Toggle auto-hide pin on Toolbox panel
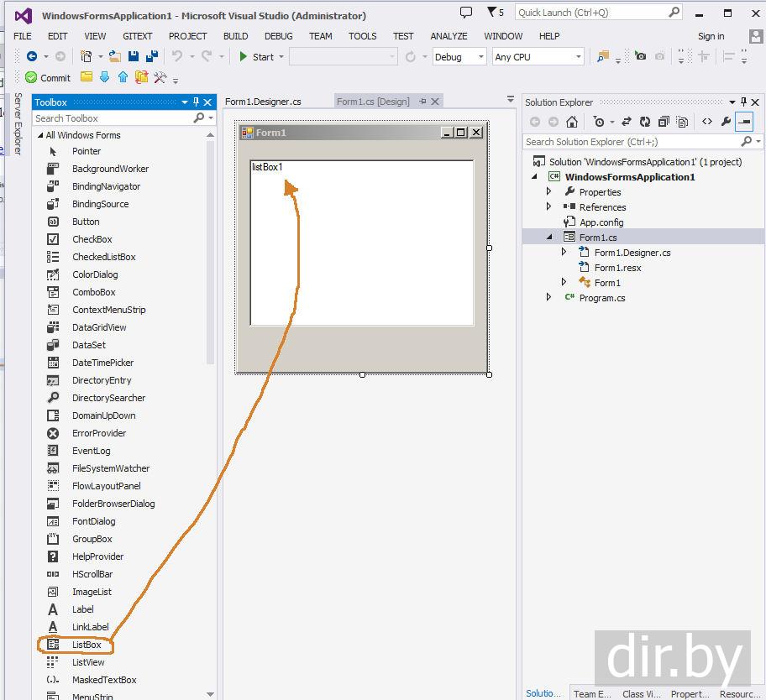This screenshot has width=766, height=700. point(197,102)
